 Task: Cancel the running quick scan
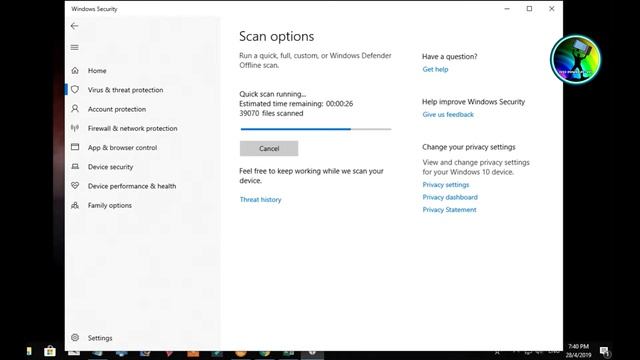(x=269, y=149)
